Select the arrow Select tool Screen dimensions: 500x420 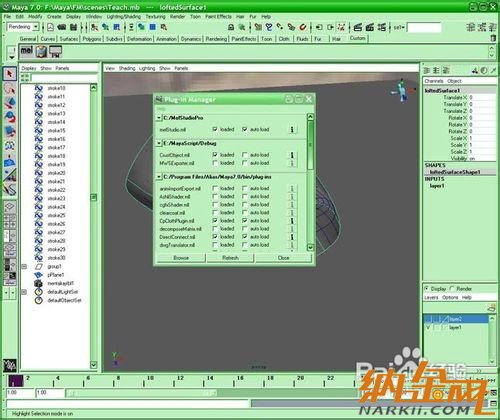[x=10, y=73]
